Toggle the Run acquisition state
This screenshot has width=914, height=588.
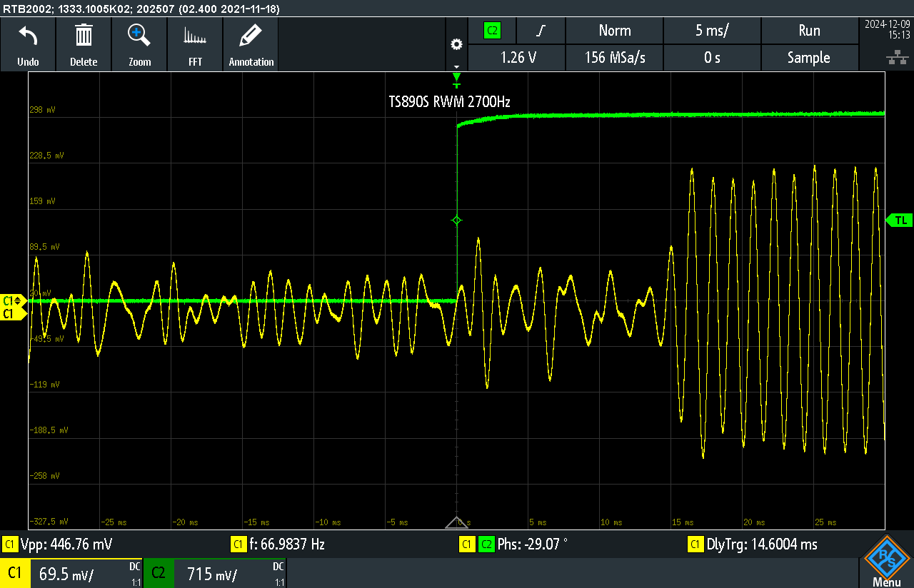809,31
